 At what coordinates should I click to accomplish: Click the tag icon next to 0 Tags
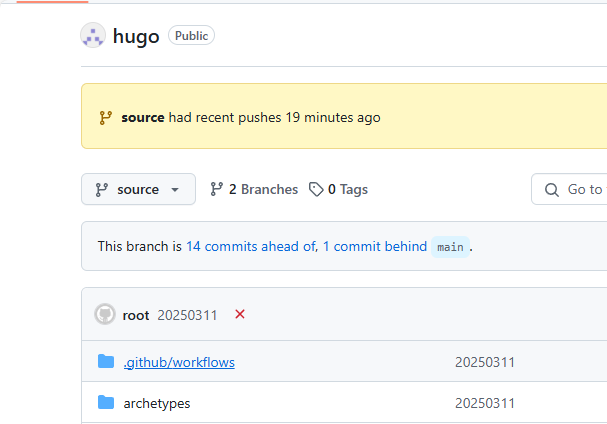pos(316,189)
